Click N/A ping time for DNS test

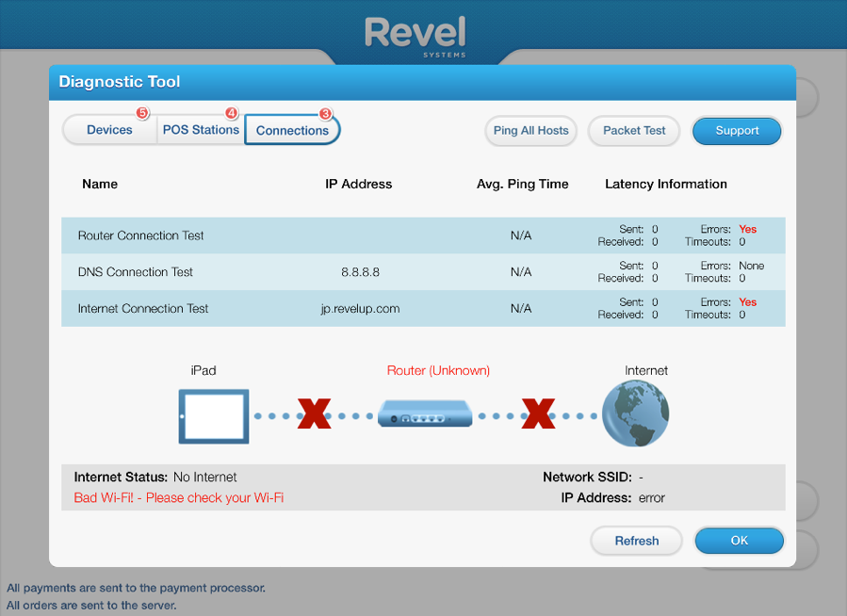point(521,272)
